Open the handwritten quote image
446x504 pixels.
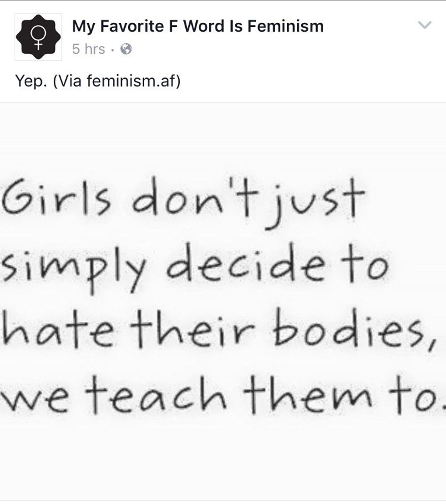pyautogui.click(x=223, y=301)
